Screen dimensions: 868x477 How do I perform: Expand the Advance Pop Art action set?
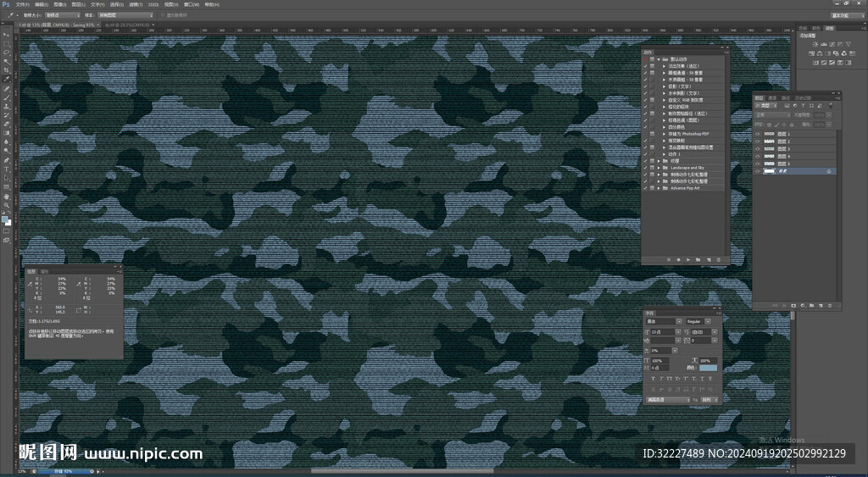[x=659, y=188]
